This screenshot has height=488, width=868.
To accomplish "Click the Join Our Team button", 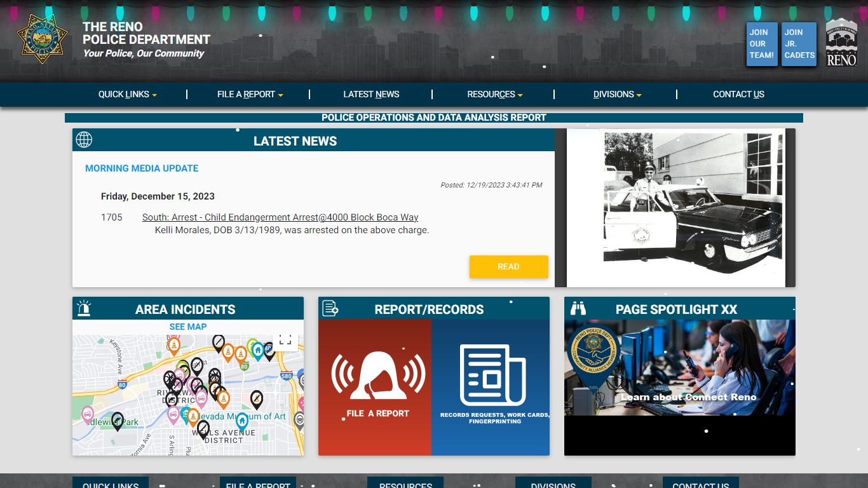I will click(x=762, y=44).
